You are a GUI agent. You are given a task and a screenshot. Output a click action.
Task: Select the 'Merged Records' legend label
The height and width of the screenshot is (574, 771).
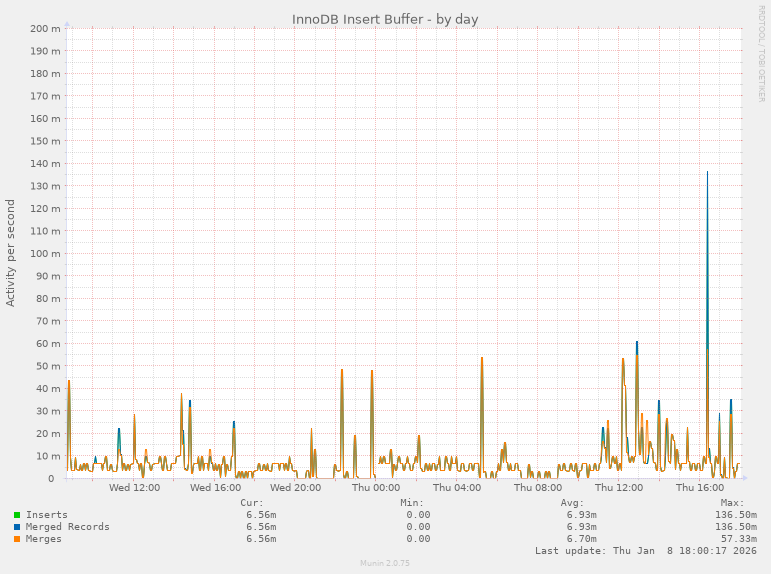tap(68, 527)
